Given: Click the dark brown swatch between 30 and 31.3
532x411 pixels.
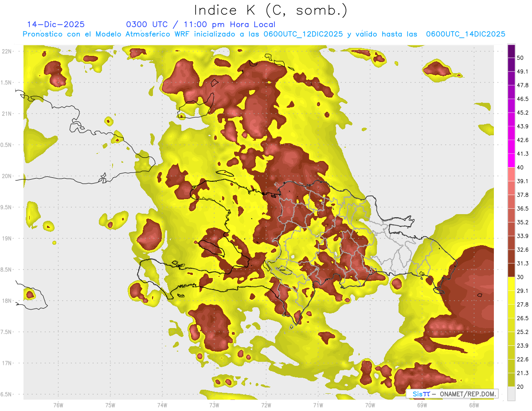Looking at the screenshot, I should pyautogui.click(x=511, y=270).
